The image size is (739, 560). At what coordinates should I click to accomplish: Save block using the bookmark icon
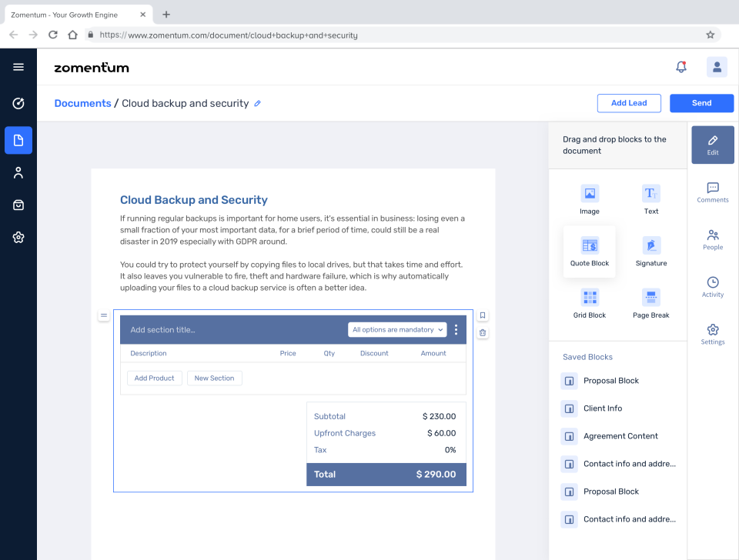[483, 315]
